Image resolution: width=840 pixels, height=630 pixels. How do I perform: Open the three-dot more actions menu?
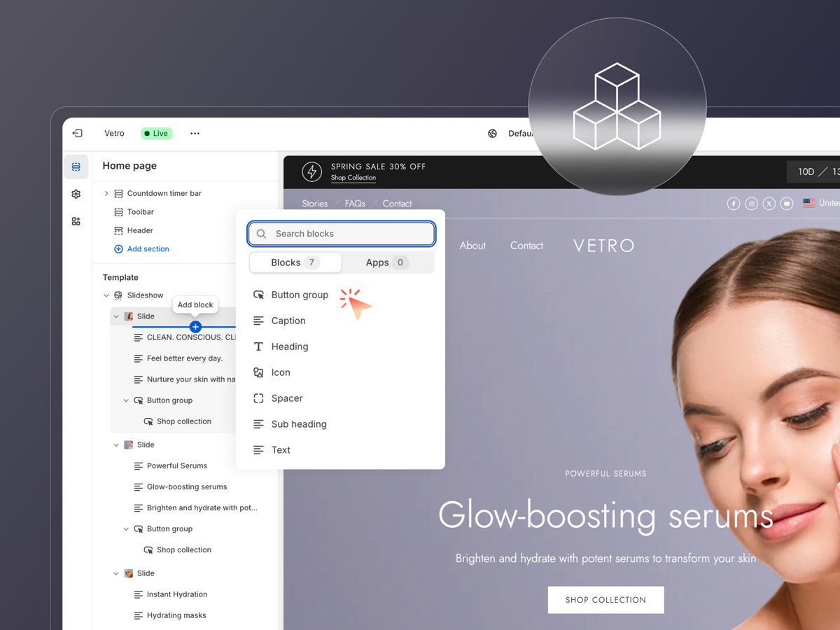tap(195, 133)
